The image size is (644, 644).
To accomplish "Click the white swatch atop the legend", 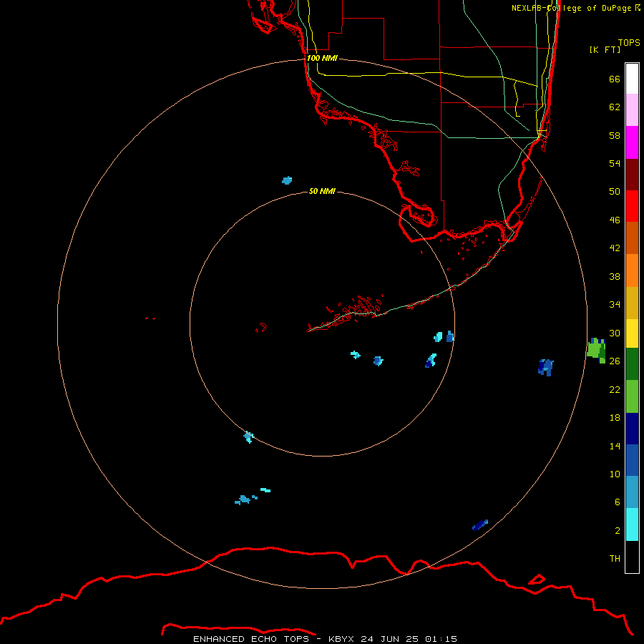I will pos(632,79).
